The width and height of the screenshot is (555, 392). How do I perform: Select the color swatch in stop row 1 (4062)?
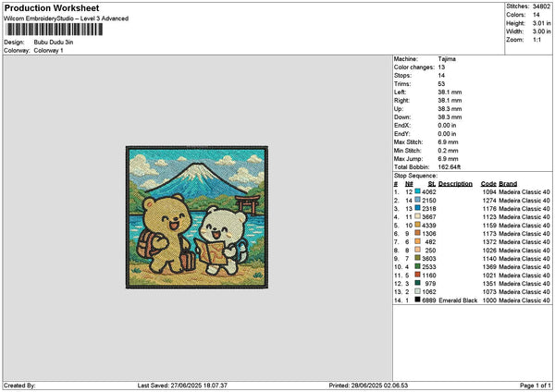418,191
